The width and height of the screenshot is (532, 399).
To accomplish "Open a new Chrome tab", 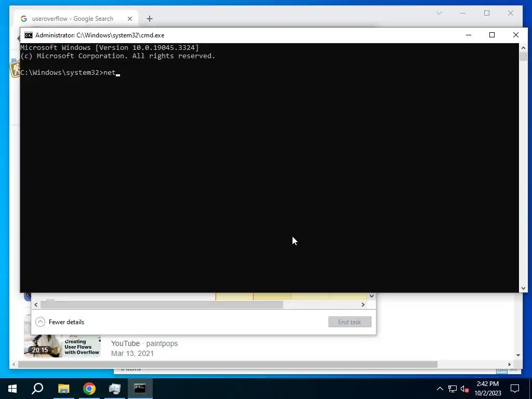I will coord(150,19).
